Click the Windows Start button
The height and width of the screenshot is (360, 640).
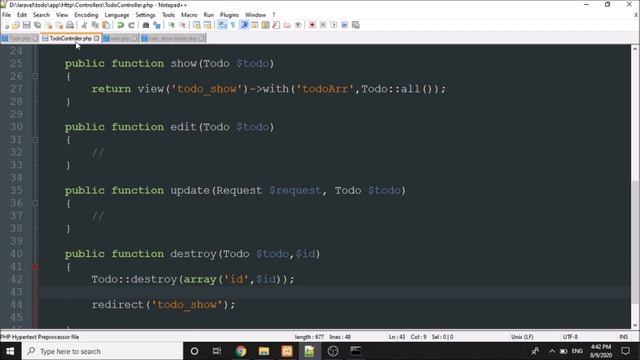[10, 351]
